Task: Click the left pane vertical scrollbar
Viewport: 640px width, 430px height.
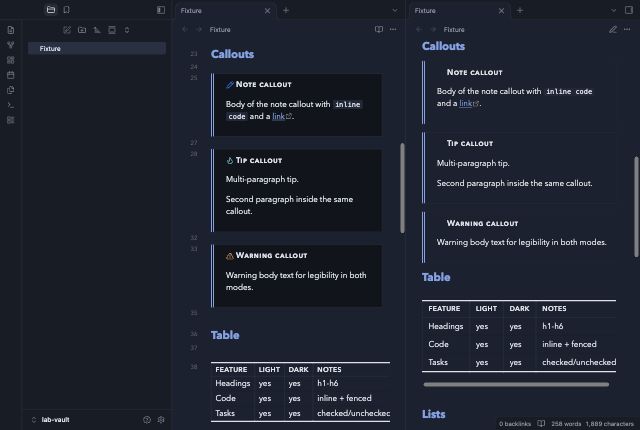Action: click(402, 188)
